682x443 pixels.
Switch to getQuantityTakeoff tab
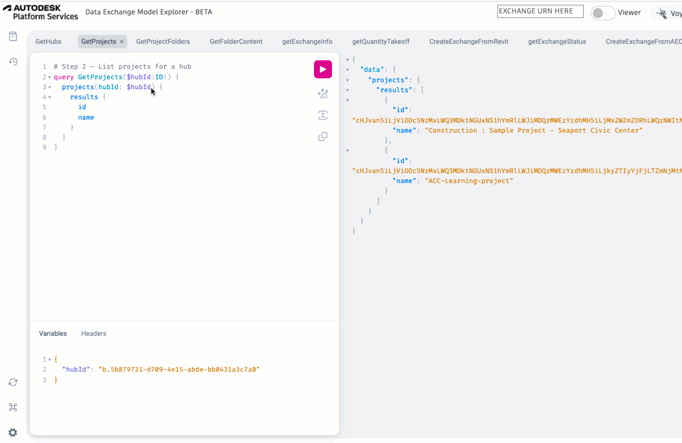click(x=381, y=42)
